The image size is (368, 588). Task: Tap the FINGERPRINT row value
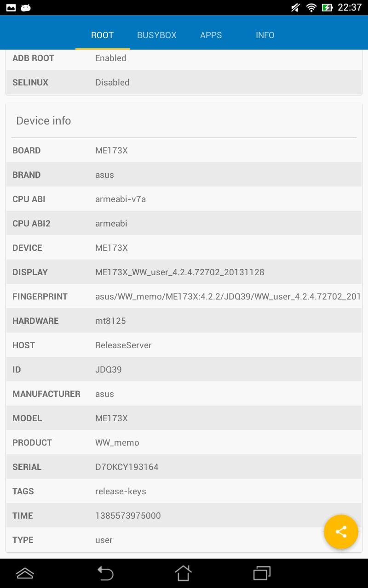[228, 297]
